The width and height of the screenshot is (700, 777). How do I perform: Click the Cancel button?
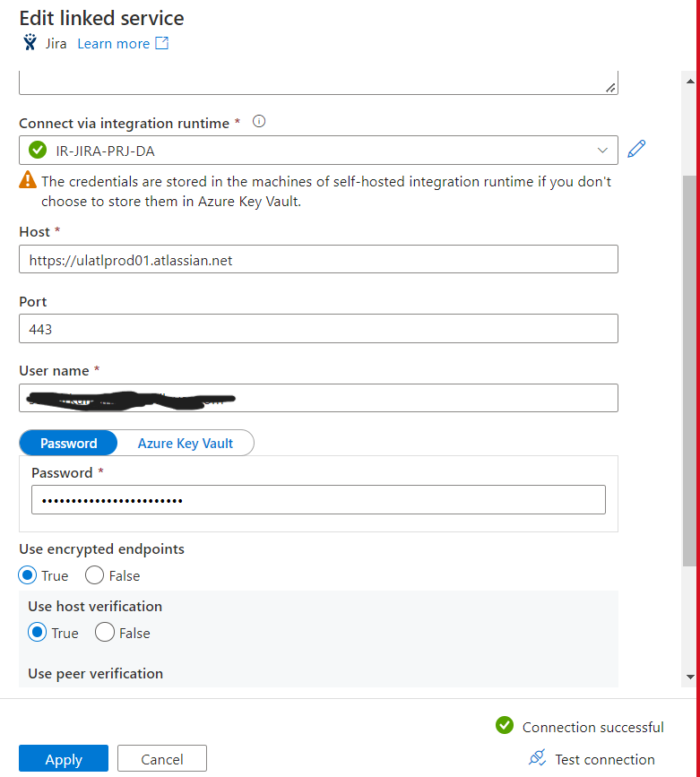(162, 759)
